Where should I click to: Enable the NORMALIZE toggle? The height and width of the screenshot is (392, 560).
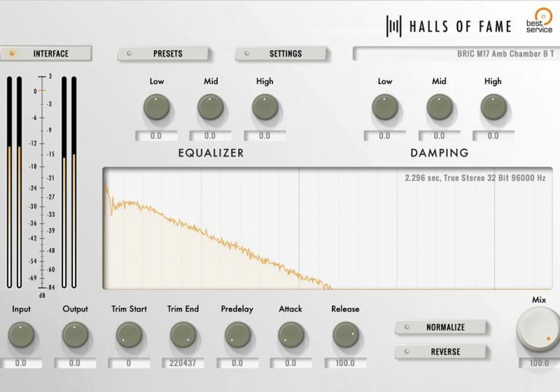coord(440,327)
